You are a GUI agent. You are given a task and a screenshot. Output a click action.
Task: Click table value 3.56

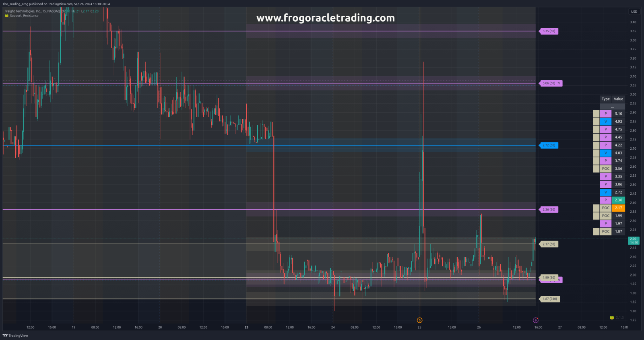click(619, 169)
